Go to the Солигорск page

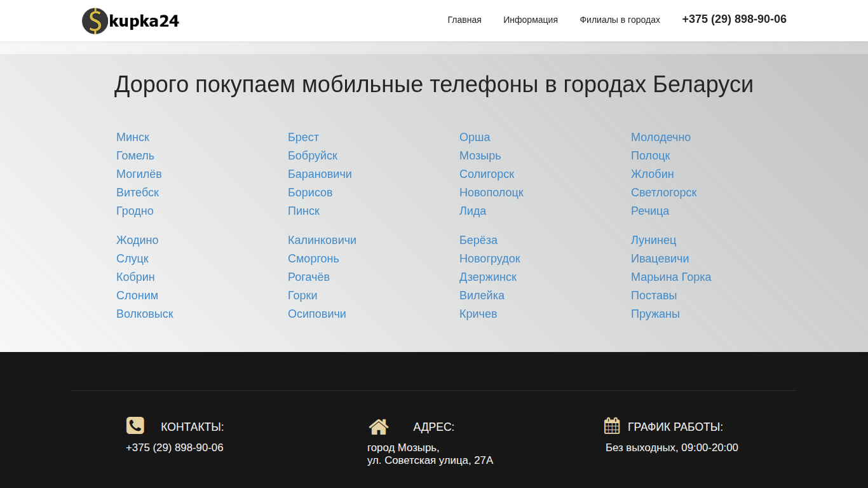487,174
